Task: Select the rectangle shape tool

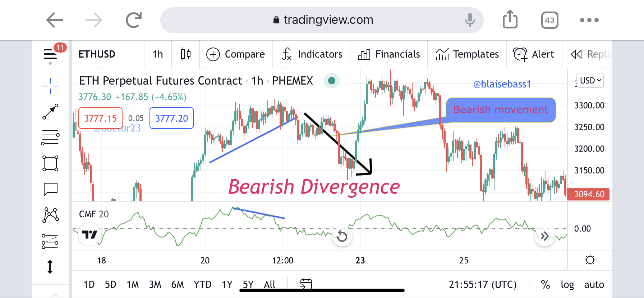Action: (x=50, y=163)
